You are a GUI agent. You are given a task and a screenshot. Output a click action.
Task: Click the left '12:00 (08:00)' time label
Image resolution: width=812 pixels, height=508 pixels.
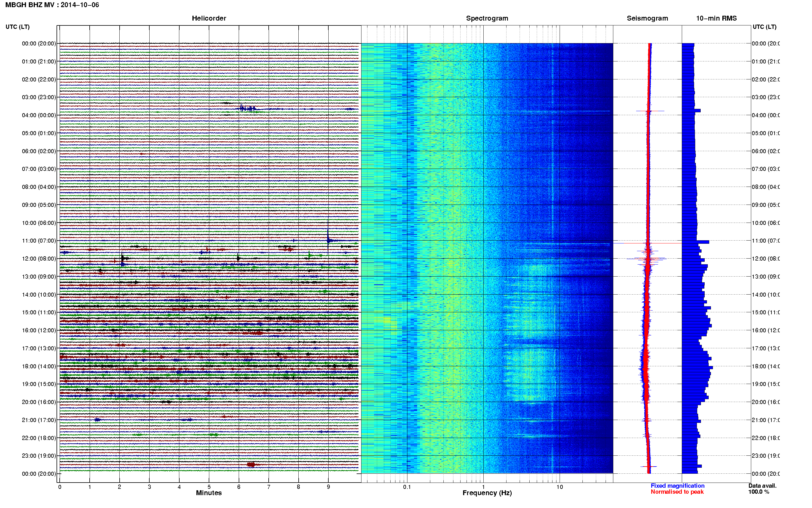pyautogui.click(x=39, y=259)
